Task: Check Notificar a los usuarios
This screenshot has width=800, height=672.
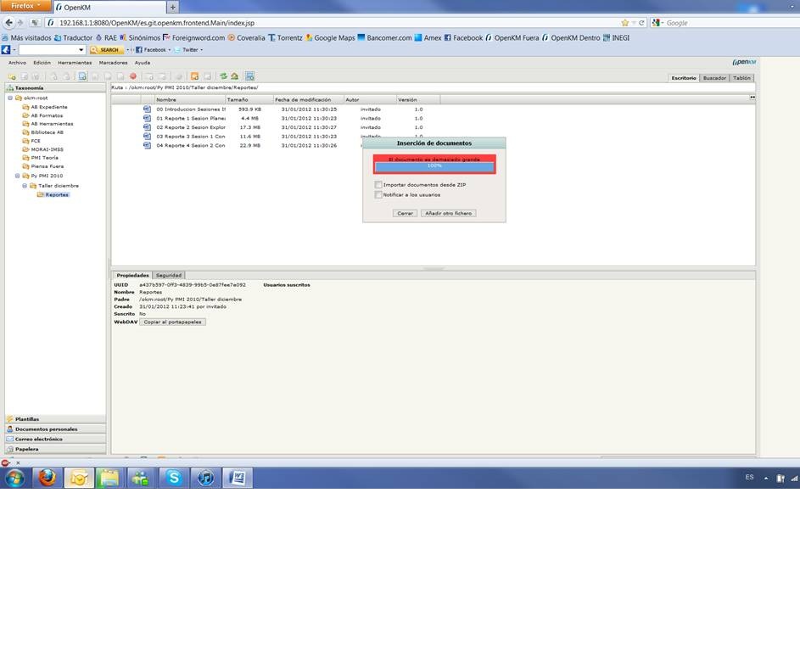Action: (x=379, y=194)
